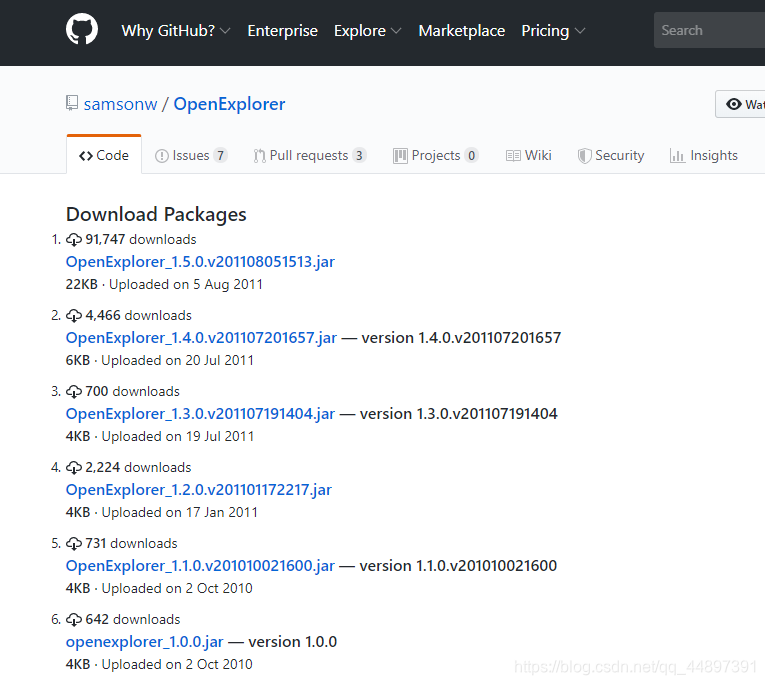This screenshot has height=685, width=765.
Task: Download OpenExplorer_1.4.0.v201107201657.jar
Action: [201, 338]
